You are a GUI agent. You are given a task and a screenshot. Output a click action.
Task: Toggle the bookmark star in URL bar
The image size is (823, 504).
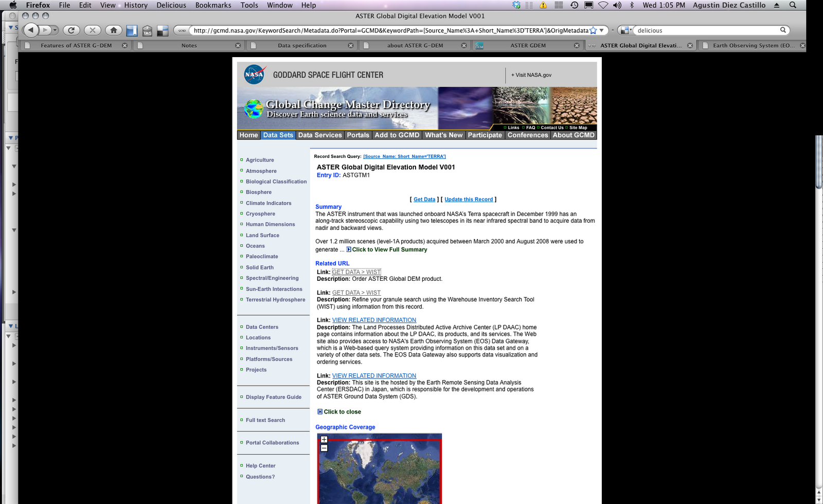(x=593, y=30)
